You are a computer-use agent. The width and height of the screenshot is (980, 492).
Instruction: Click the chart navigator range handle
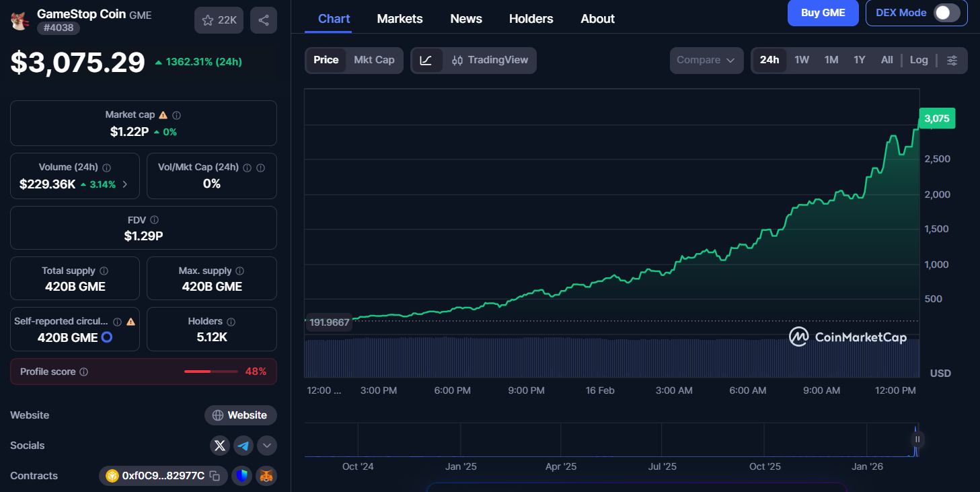tap(917, 440)
